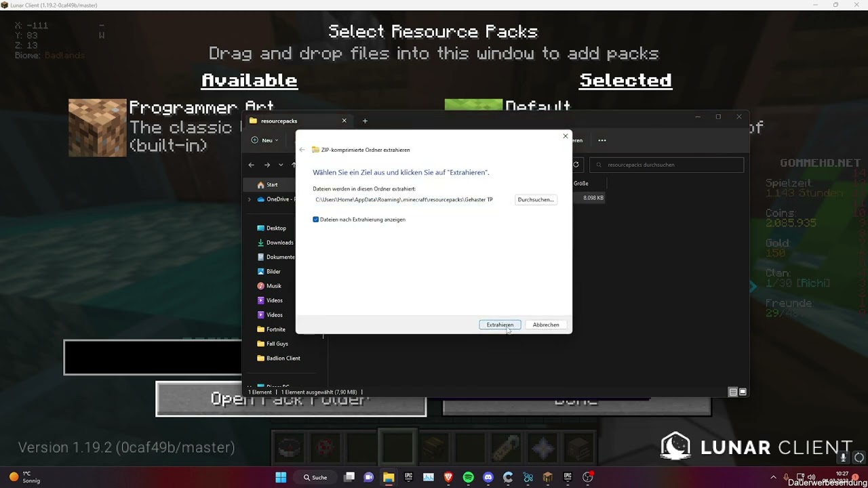868x488 pixels.
Task: Cancel extraction with Abbrechen
Action: 546,325
